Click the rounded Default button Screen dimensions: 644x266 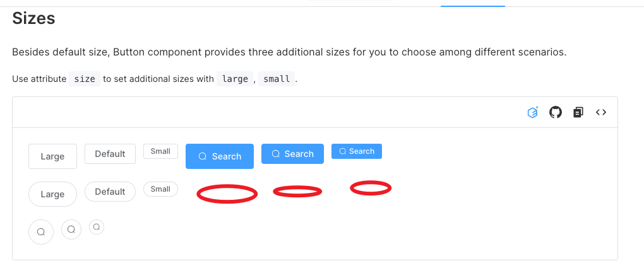coord(110,192)
